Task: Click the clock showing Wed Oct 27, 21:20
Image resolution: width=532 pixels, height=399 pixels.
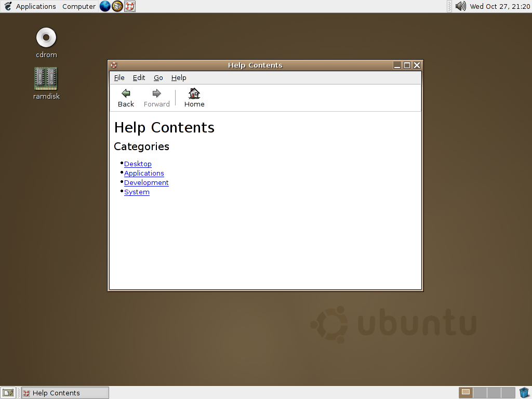Action: tap(500, 6)
